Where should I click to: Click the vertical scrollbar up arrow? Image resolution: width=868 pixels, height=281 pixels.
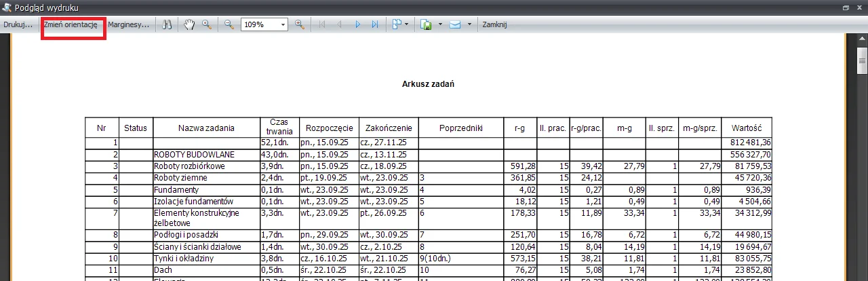click(x=863, y=40)
